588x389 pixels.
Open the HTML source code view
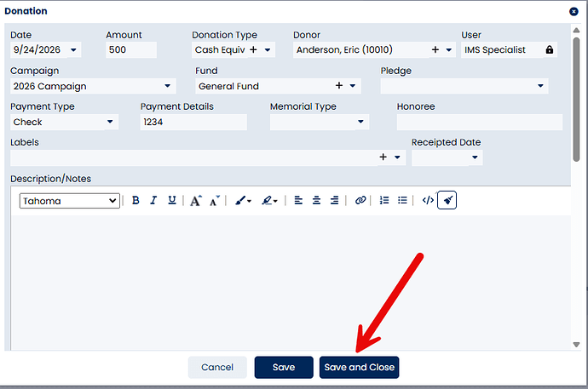tap(428, 200)
